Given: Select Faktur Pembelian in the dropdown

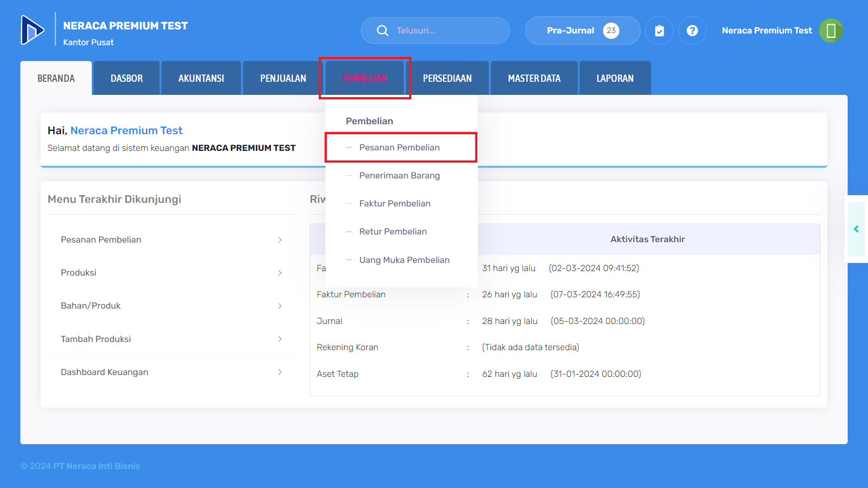Looking at the screenshot, I should tap(395, 203).
